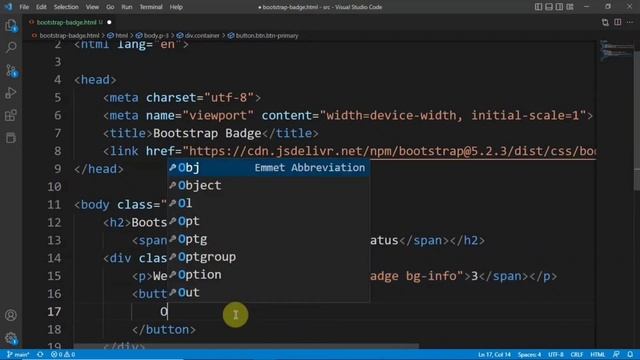Select the Option suggestion
Screen dimensions: 640x360
(x=269, y=275)
